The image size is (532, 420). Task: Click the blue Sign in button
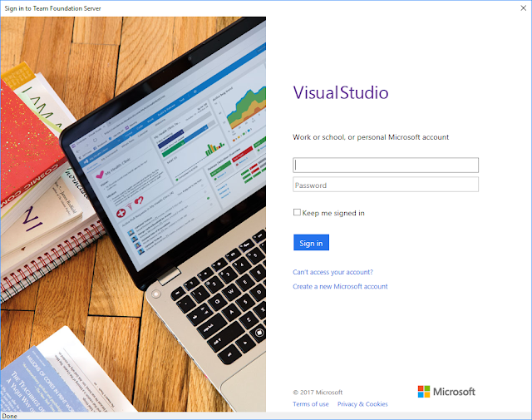tap(311, 243)
